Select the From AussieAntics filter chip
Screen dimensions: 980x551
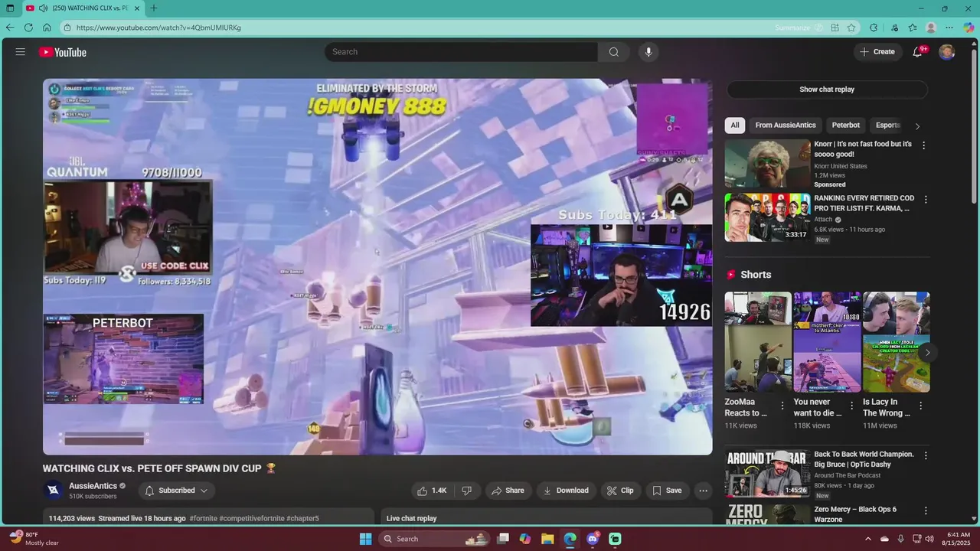click(x=786, y=126)
